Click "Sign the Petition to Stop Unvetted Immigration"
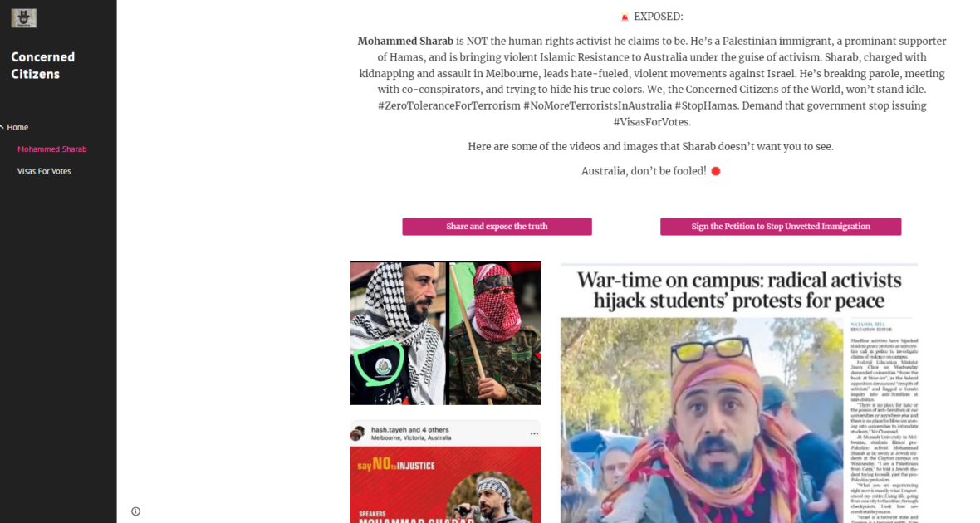 click(x=781, y=226)
